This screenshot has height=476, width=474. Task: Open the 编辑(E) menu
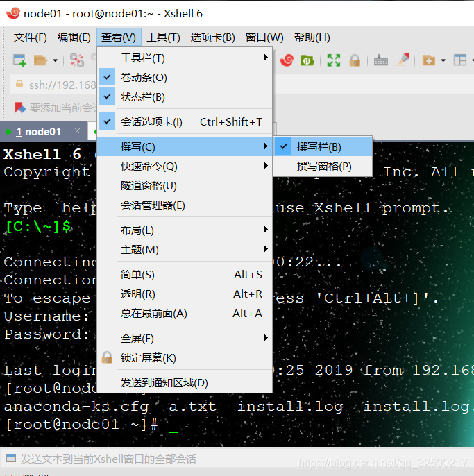pyautogui.click(x=74, y=37)
